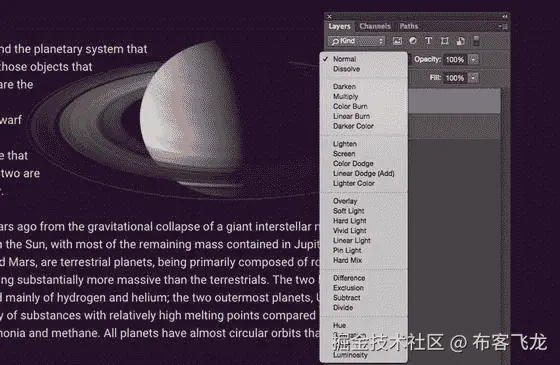Collapse the panel with double arrows

coord(505,16)
